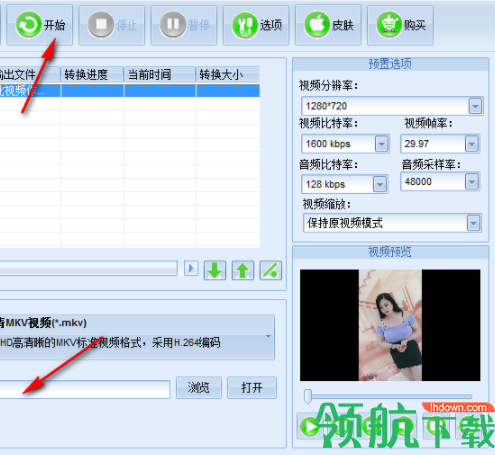Select the highlighted file row in list
495x455 pixels.
130,91
